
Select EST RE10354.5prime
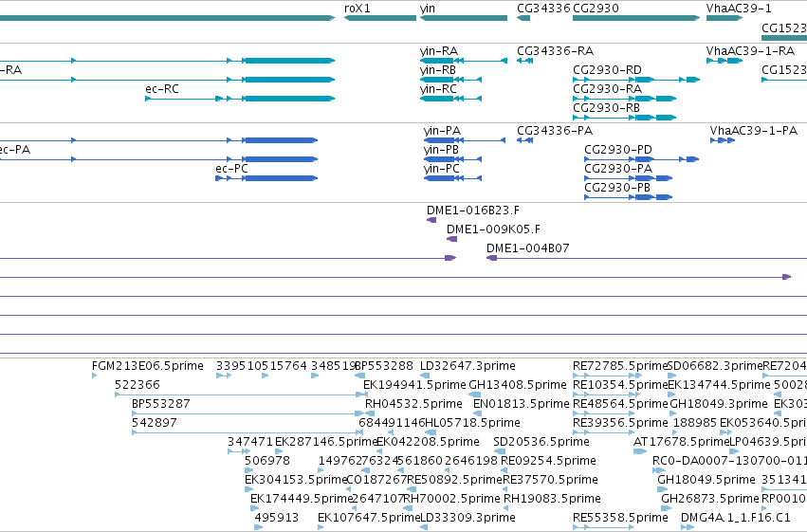point(608,394)
